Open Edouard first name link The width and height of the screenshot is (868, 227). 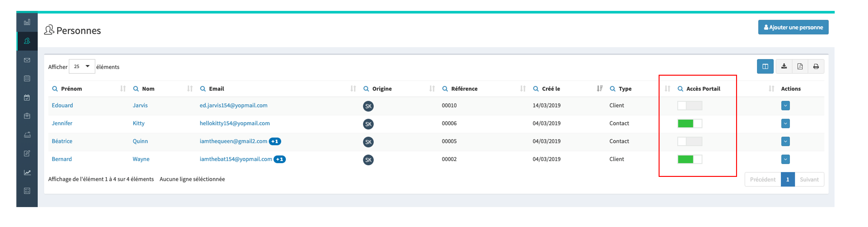(x=62, y=105)
